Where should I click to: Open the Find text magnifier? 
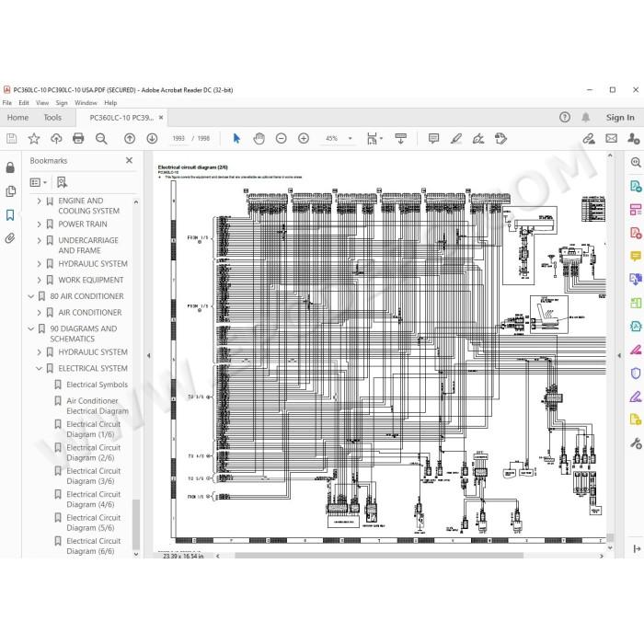[101, 139]
